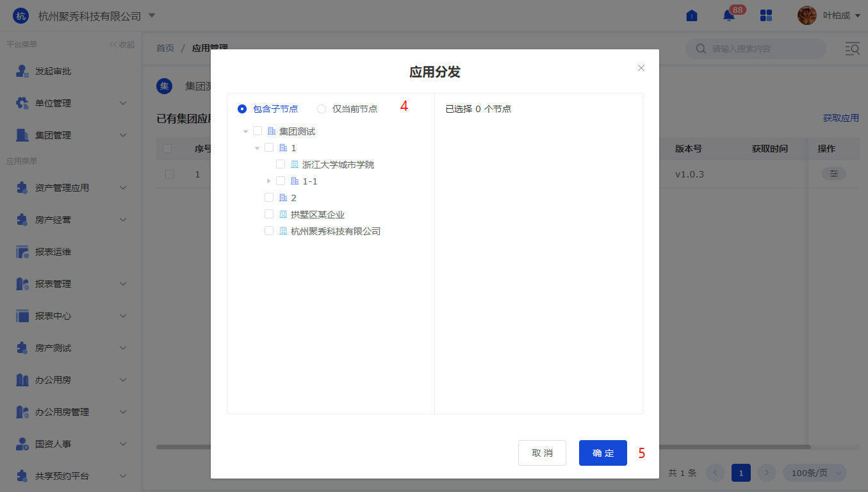Collapse the 集团测试 root node
This screenshot has height=492, width=868.
pyautogui.click(x=245, y=131)
